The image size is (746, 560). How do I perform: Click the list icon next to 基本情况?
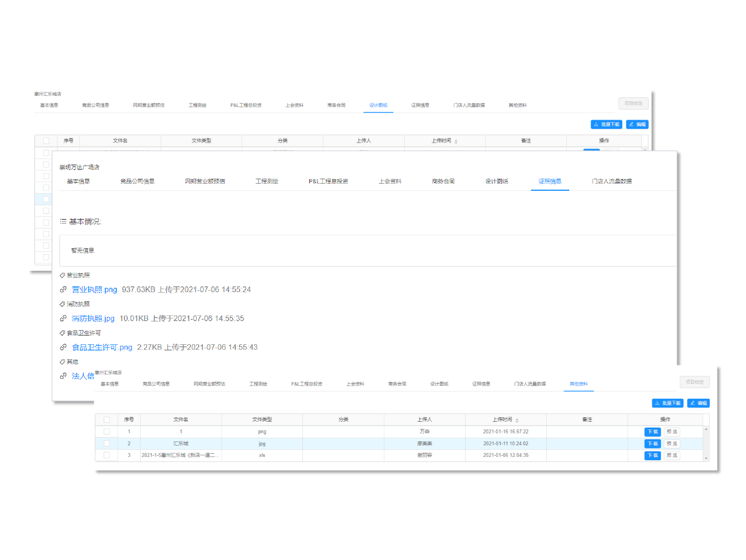63,222
